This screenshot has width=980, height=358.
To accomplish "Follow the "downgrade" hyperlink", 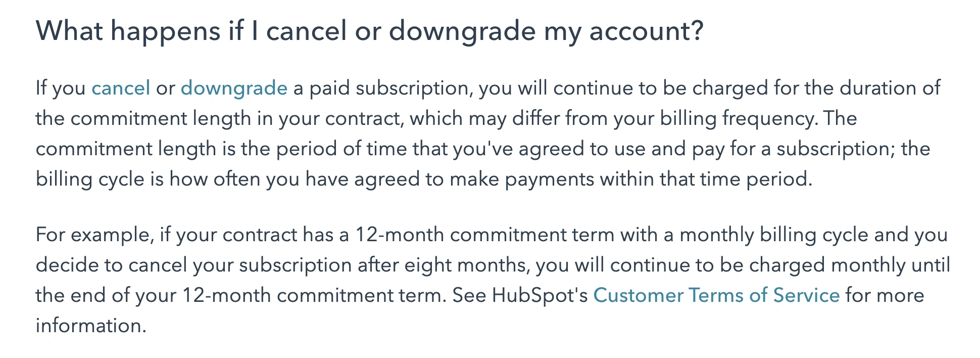I will click(234, 88).
